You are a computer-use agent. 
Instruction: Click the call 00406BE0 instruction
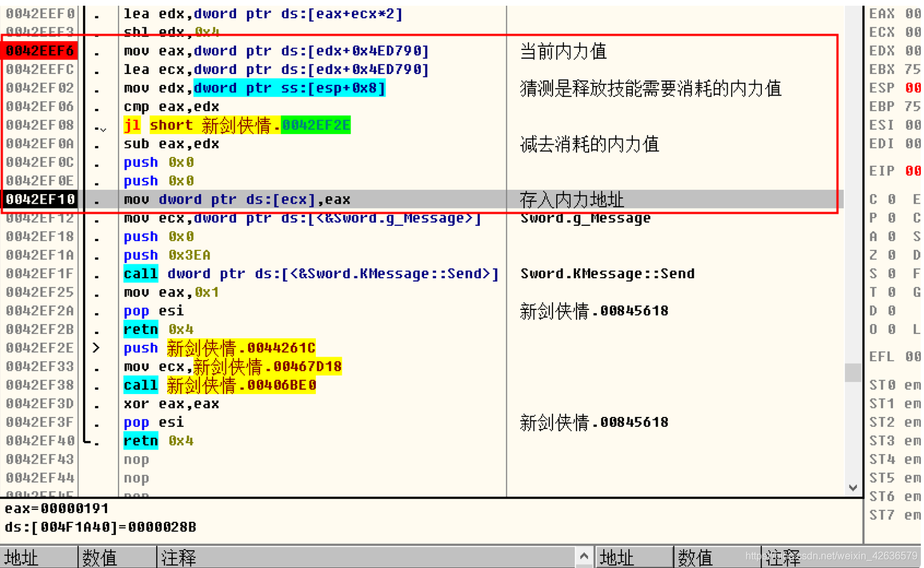(220, 385)
